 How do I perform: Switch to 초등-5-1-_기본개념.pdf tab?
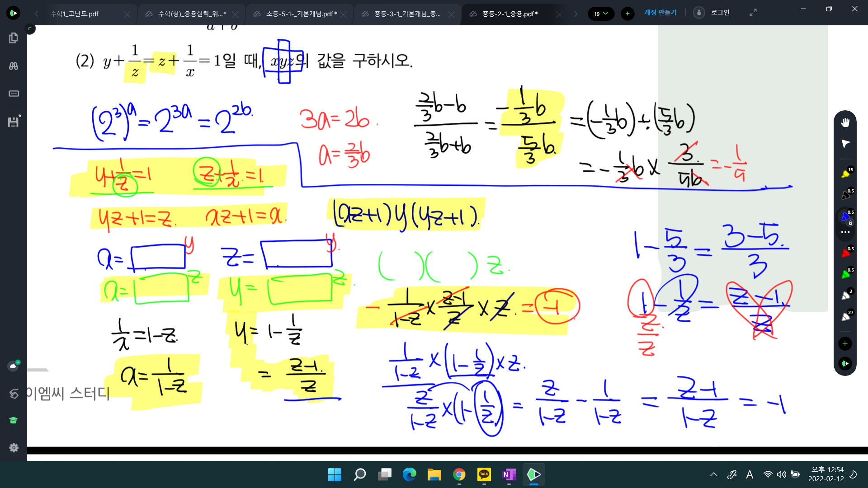[301, 14]
